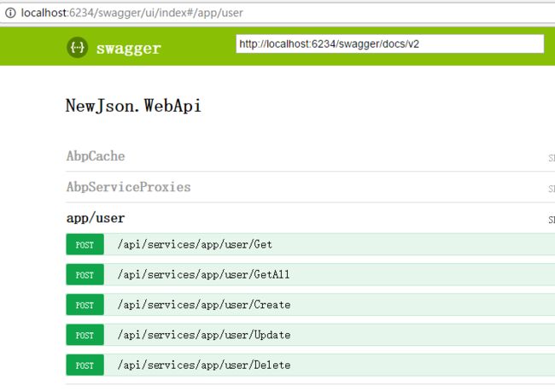
Task: Click POST badge for user/Create
Action: click(85, 305)
